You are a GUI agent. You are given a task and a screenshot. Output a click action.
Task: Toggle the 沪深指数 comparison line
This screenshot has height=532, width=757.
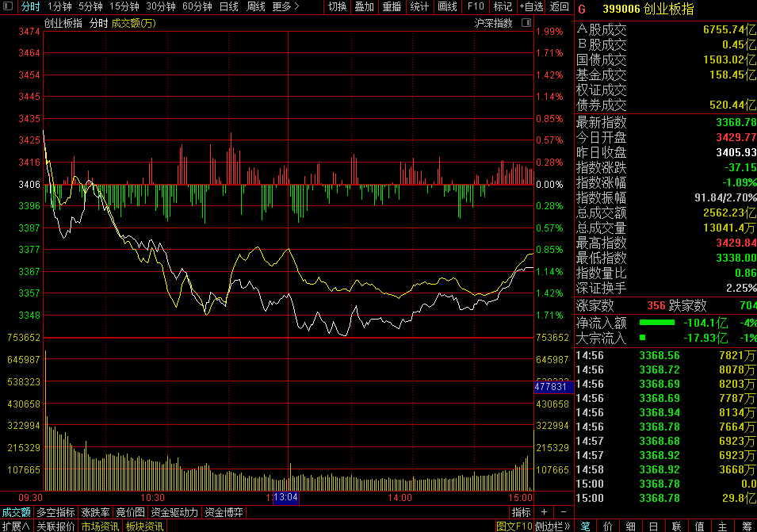[493, 23]
